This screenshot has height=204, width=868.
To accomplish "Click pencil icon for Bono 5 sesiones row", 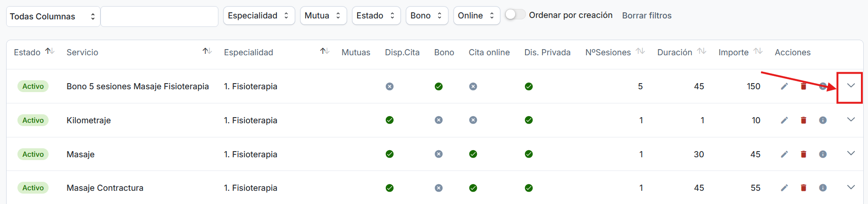I will point(784,86).
